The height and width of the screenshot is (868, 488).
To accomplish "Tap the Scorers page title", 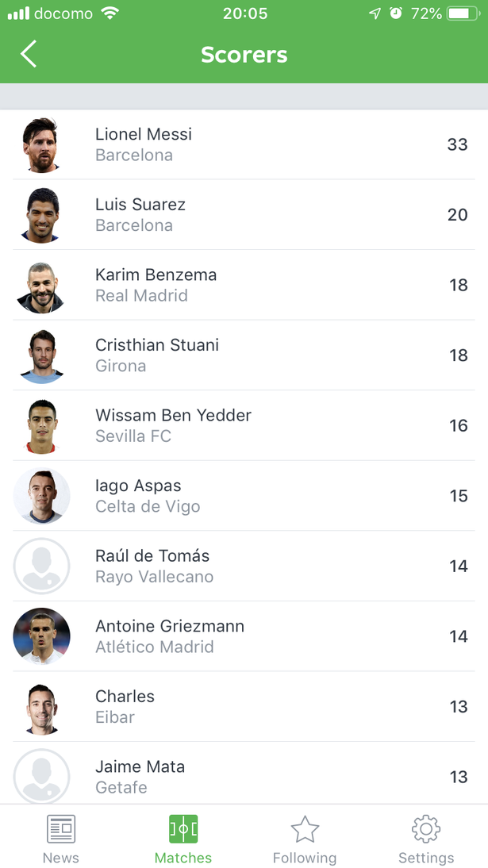I will (x=244, y=55).
